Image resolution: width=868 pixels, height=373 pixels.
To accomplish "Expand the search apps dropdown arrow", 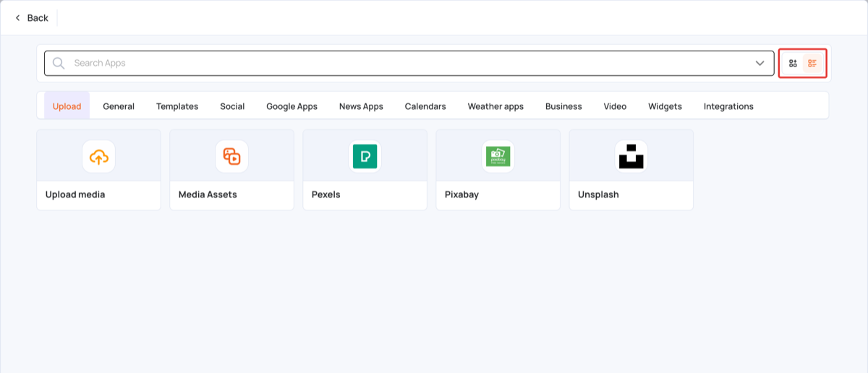I will point(759,63).
